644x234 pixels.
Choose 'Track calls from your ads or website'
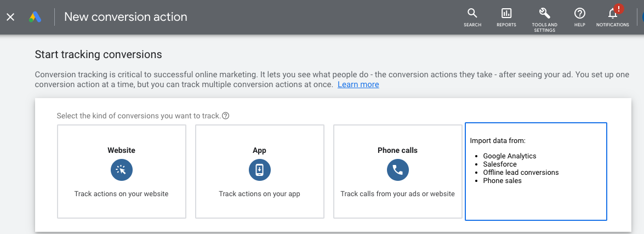[x=397, y=193]
